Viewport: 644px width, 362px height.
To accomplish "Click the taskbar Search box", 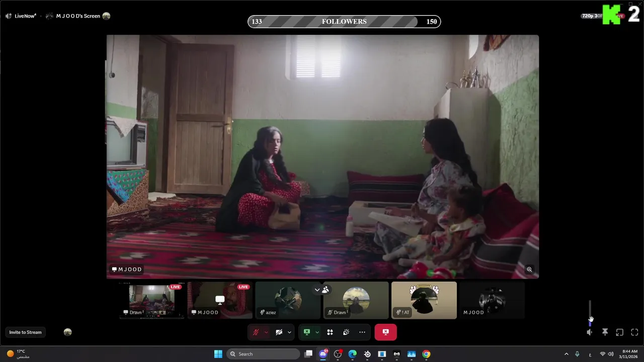I will click(x=264, y=354).
